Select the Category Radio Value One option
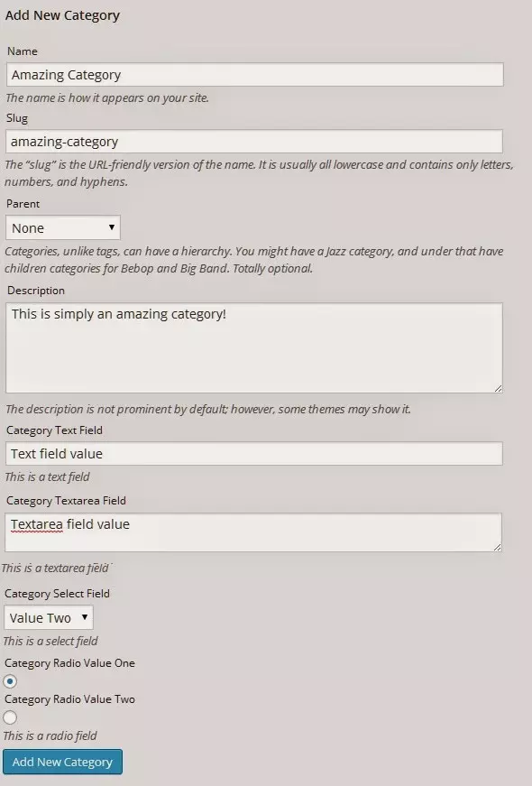This screenshot has height=786, width=532. pyautogui.click(x=10, y=681)
